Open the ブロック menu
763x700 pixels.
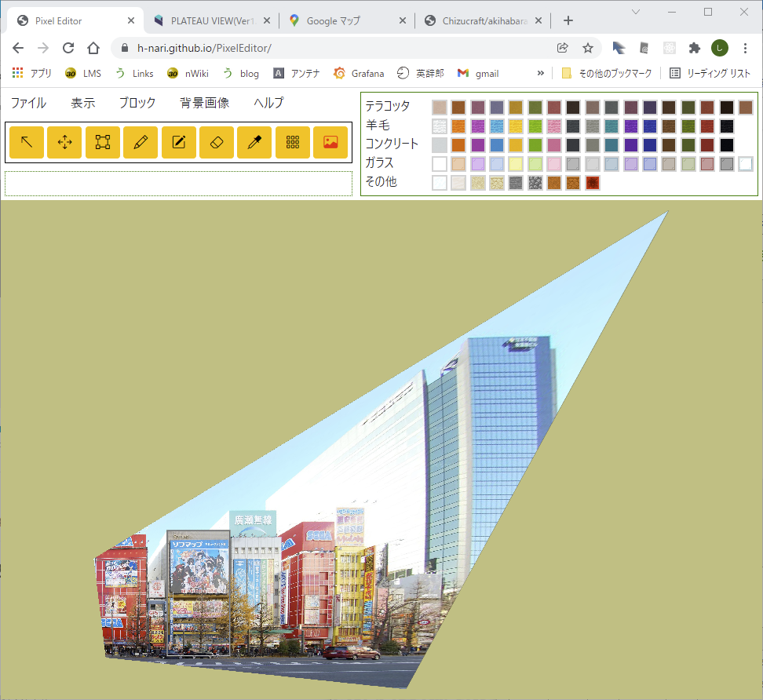tap(137, 103)
